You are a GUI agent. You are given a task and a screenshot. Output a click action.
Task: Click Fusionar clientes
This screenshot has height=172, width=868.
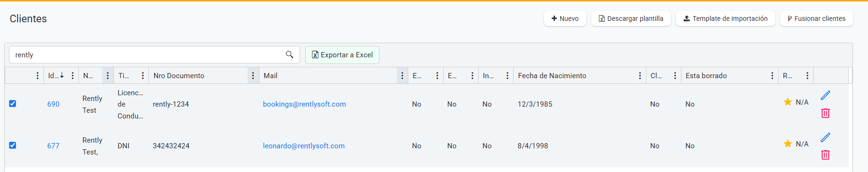[816, 18]
